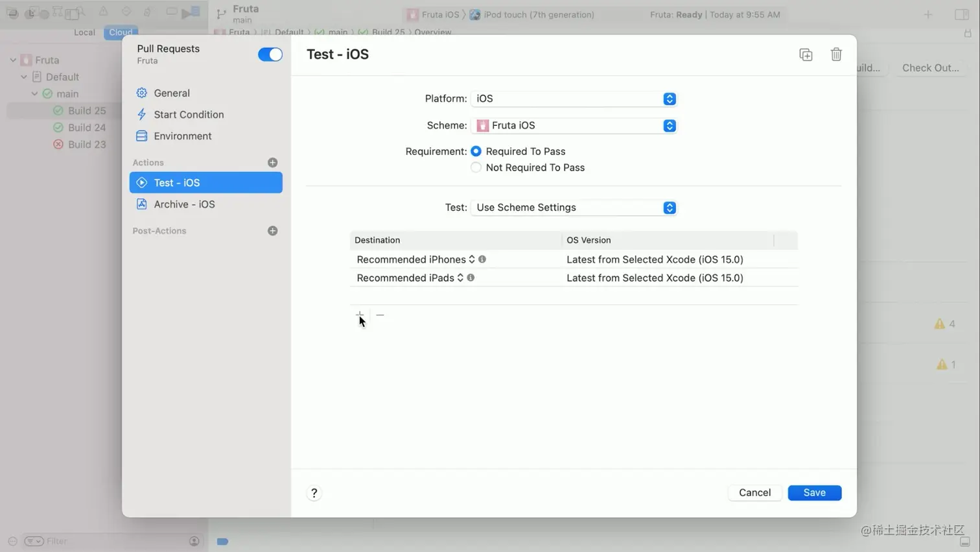The height and width of the screenshot is (552, 980).
Task: Select Not Required To Pass option
Action: 476,167
